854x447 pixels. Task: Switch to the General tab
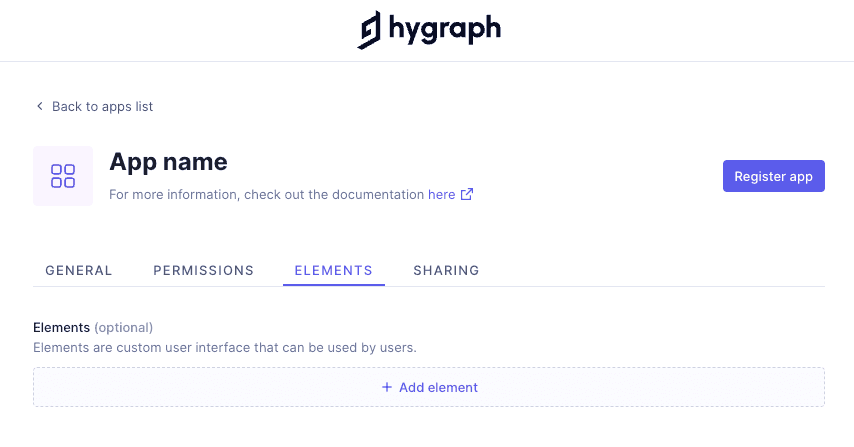tap(79, 270)
